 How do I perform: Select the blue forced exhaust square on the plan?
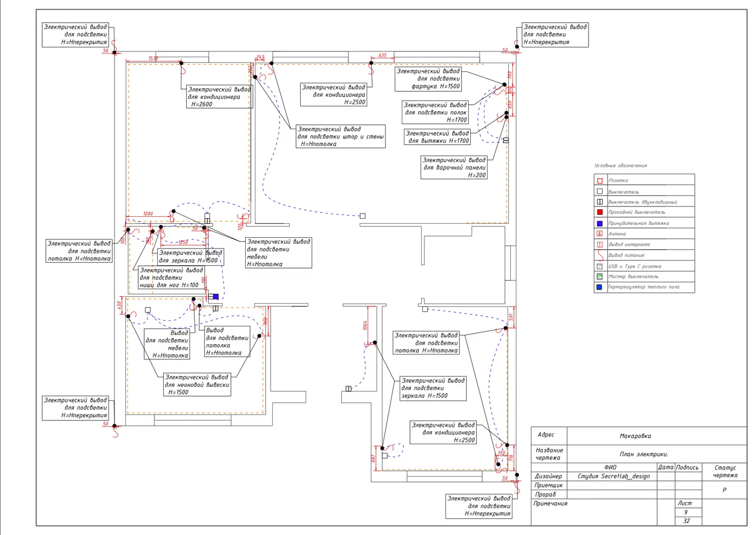pos(215,296)
